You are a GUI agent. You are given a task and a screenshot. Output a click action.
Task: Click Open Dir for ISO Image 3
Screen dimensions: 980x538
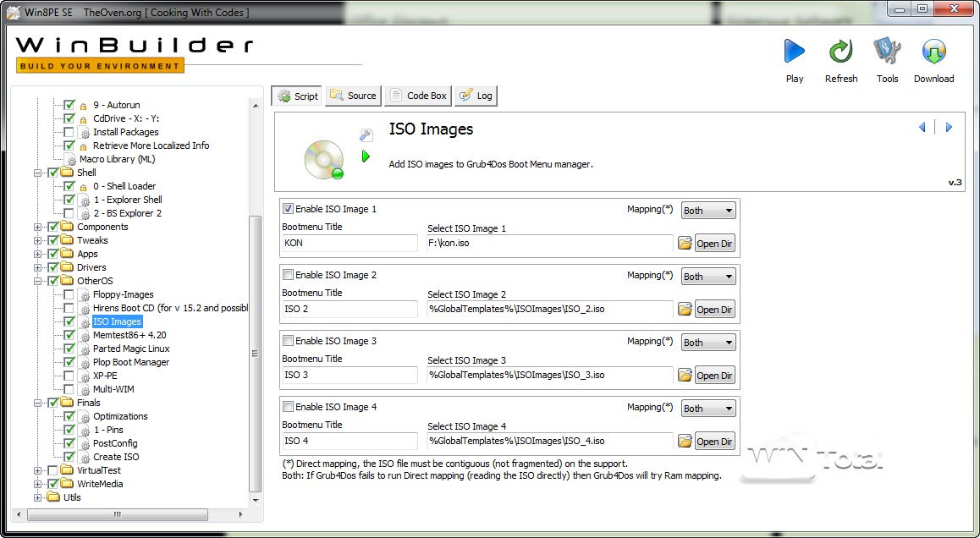[x=714, y=376]
